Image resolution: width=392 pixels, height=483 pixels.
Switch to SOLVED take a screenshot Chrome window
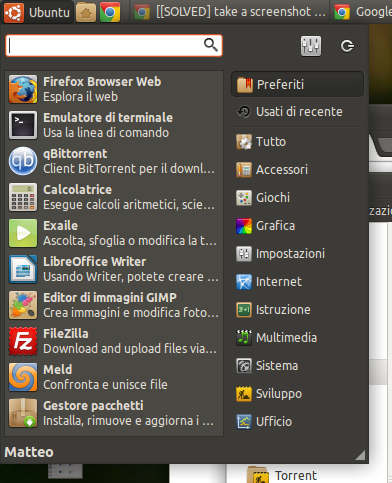pos(230,12)
